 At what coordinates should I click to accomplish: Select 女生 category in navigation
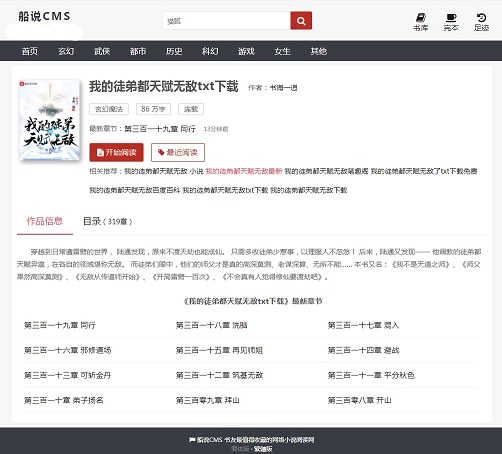[282, 51]
